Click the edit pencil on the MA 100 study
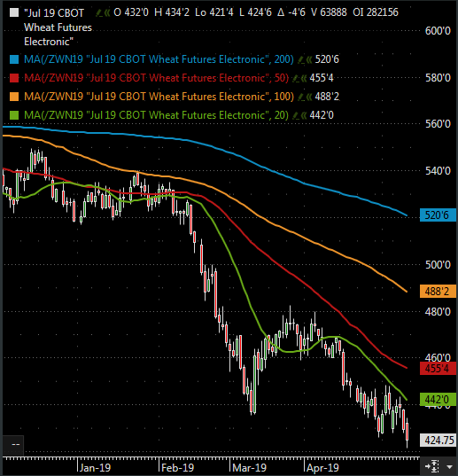Image resolution: width=458 pixels, height=476 pixels. 300,98
